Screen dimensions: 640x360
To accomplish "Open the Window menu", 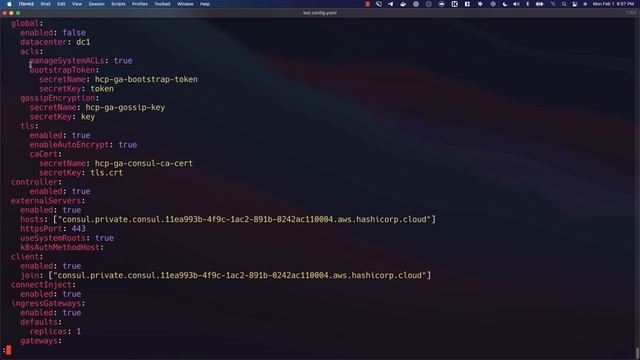I will (x=185, y=4).
